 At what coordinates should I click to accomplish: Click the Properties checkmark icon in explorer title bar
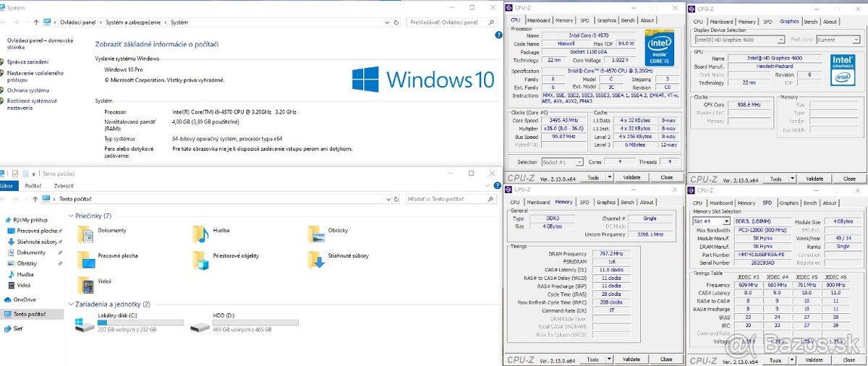click(x=14, y=174)
